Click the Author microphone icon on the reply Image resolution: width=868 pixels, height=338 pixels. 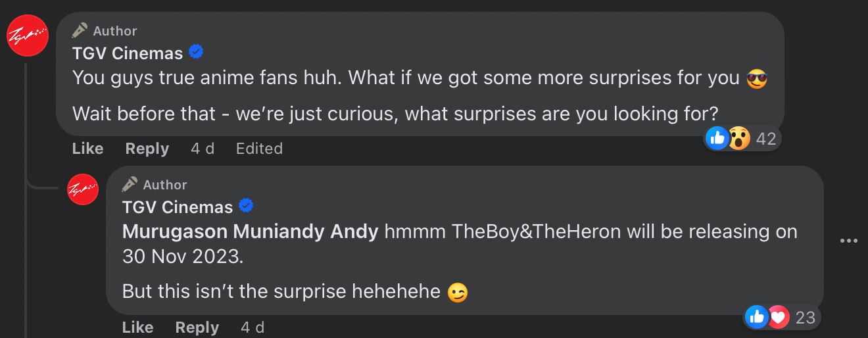130,184
